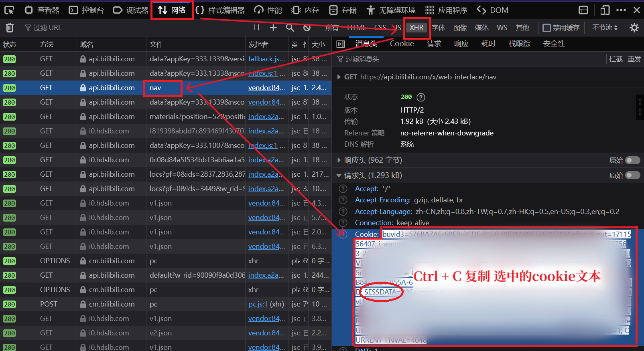Open the Style Editor tab

(x=220, y=10)
